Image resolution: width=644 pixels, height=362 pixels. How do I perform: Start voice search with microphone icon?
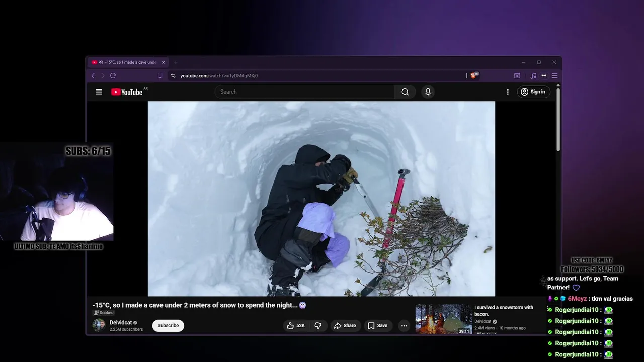(428, 92)
